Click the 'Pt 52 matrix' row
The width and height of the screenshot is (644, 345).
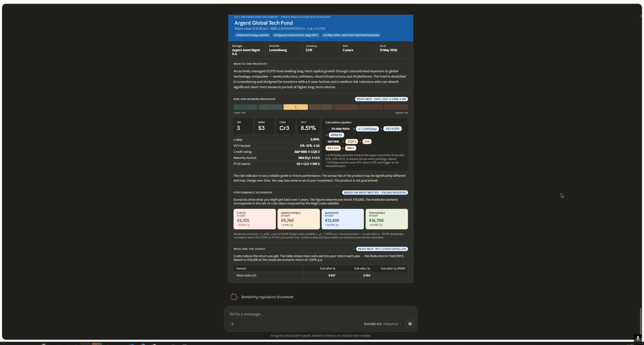[276, 164]
